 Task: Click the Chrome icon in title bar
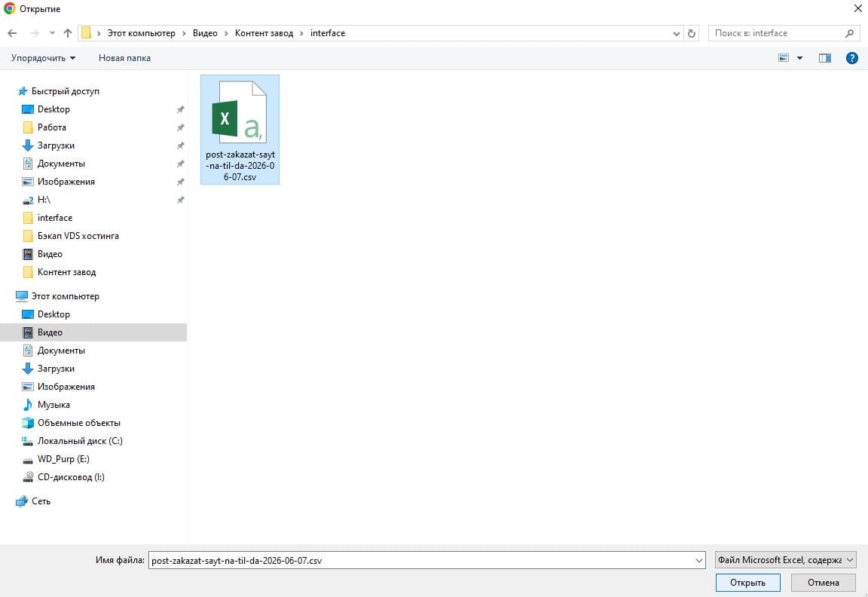coord(9,8)
